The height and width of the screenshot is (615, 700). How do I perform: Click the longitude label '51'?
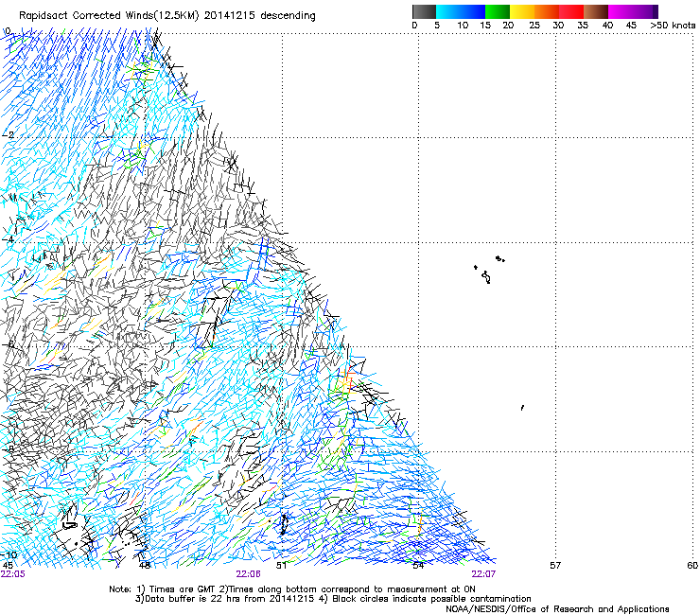(281, 566)
